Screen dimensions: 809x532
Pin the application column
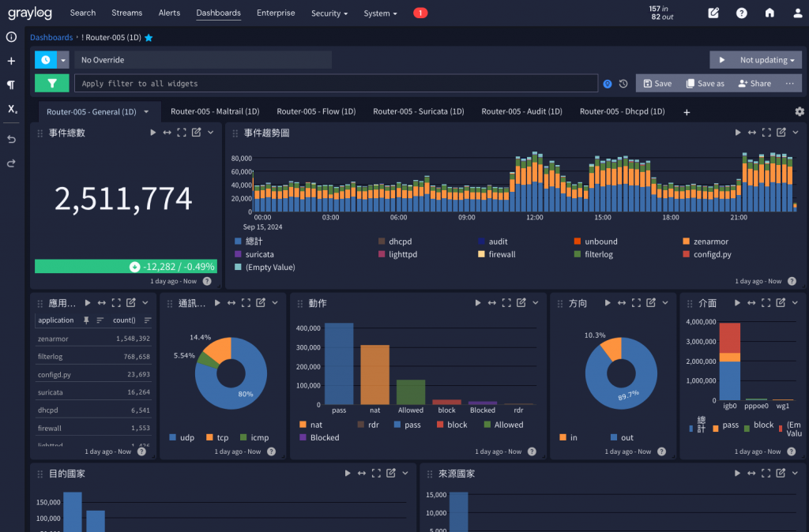[x=86, y=320]
